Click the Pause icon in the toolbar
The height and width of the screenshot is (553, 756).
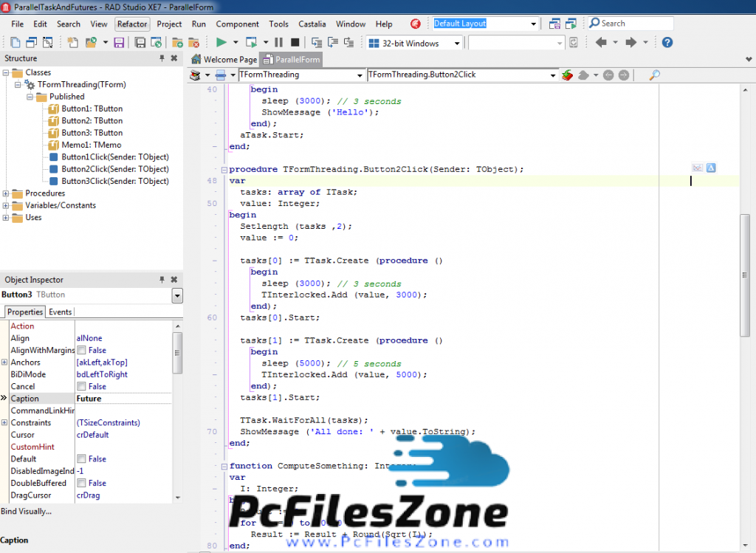tap(278, 43)
